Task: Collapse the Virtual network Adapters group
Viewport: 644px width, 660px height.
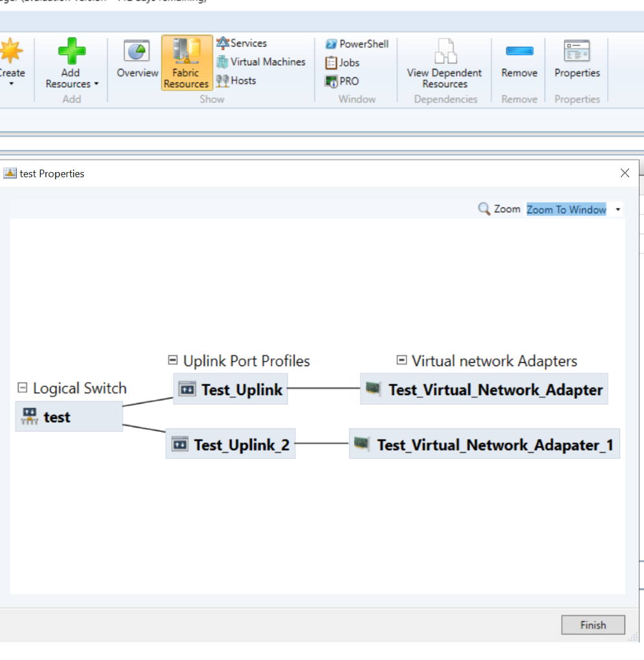Action: 402,360
